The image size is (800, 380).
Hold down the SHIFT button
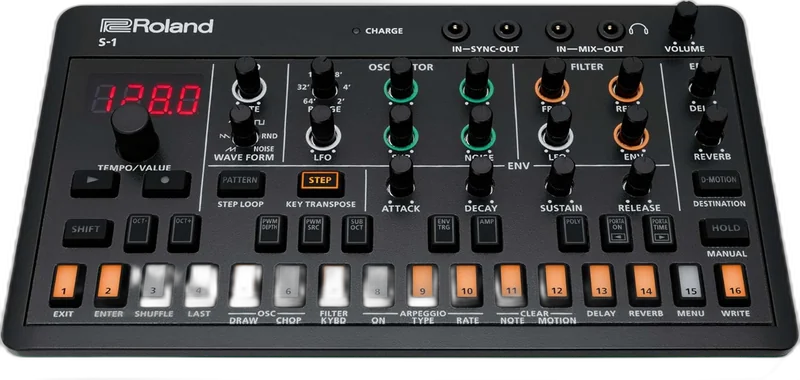coord(88,232)
